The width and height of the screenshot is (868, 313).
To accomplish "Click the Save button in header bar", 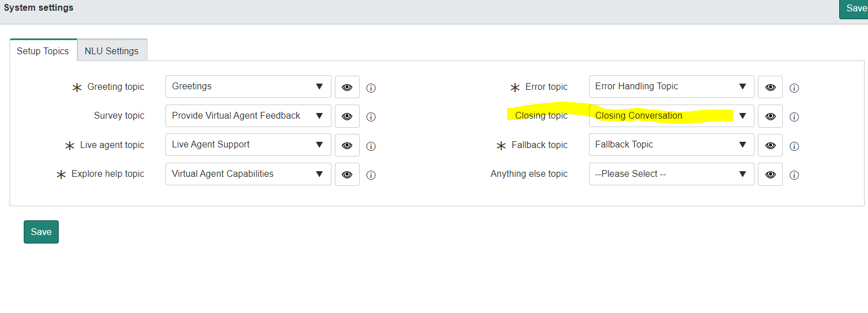I will [854, 9].
